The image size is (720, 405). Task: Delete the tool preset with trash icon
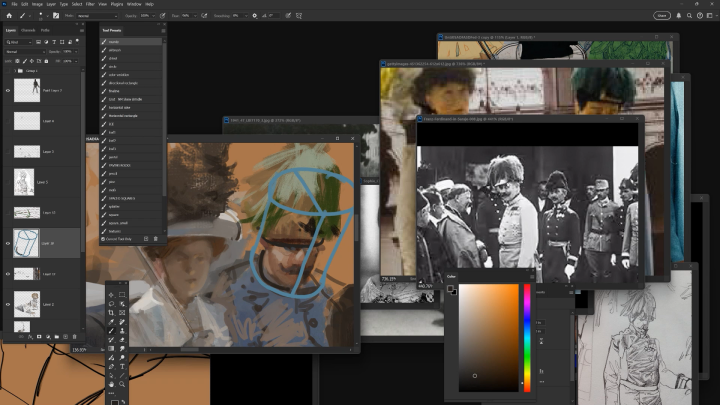point(156,239)
